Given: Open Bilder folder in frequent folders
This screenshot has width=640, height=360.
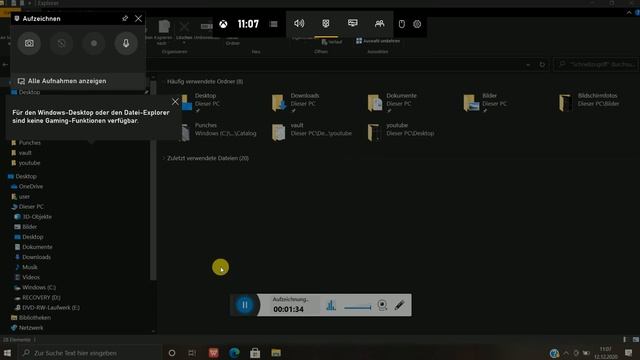Looking at the screenshot, I should 486,102.
